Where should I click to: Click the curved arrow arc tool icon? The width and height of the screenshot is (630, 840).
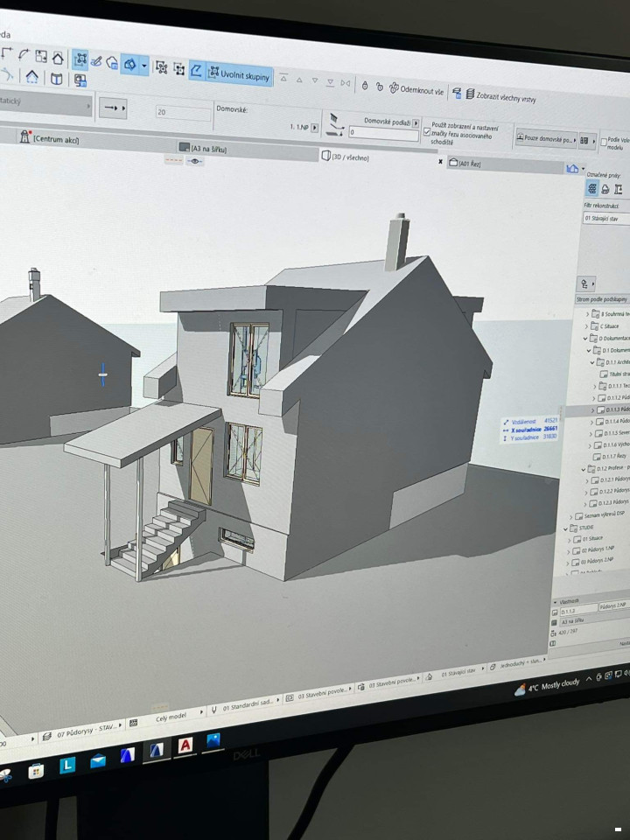tap(23, 54)
